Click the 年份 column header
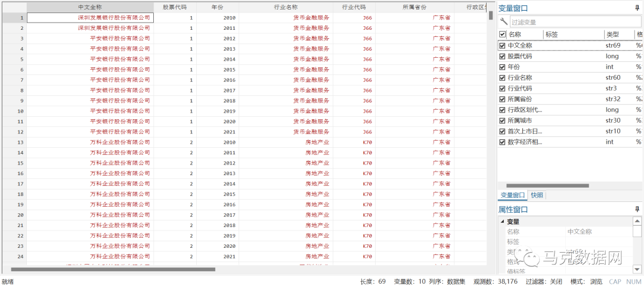This screenshot has width=644, height=286. 218,7
